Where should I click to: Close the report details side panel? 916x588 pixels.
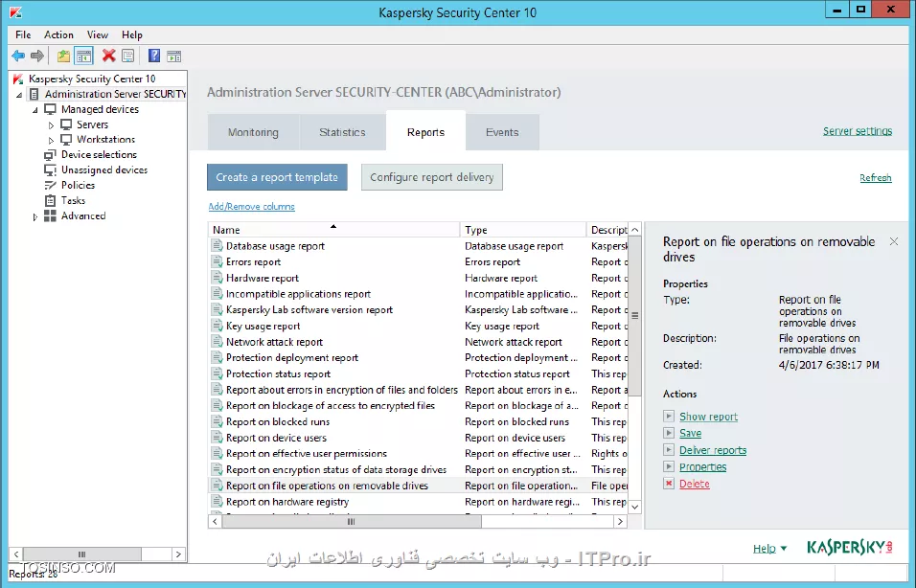894,241
